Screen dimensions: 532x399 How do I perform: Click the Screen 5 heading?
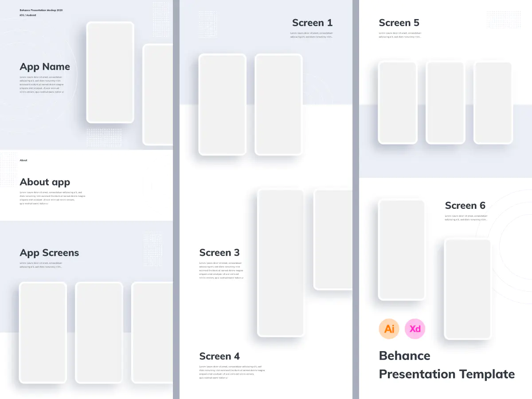point(399,23)
